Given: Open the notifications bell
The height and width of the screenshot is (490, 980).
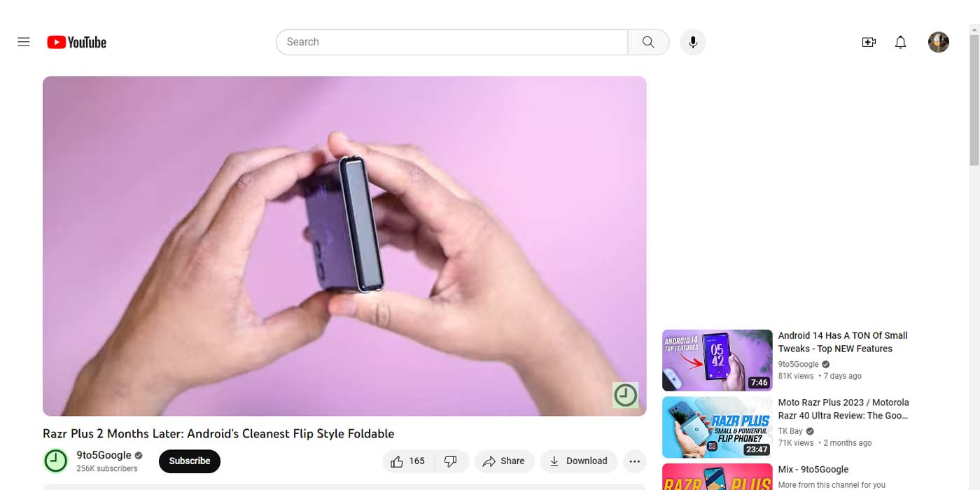Looking at the screenshot, I should click(901, 42).
